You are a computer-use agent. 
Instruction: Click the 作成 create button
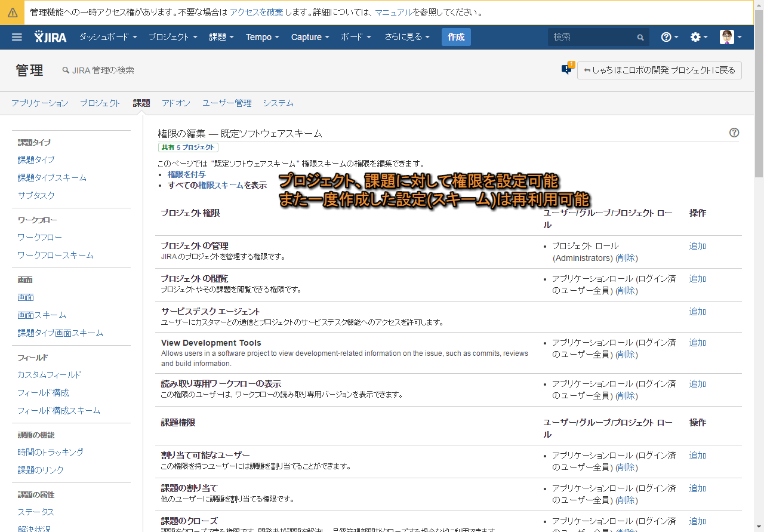pyautogui.click(x=456, y=37)
